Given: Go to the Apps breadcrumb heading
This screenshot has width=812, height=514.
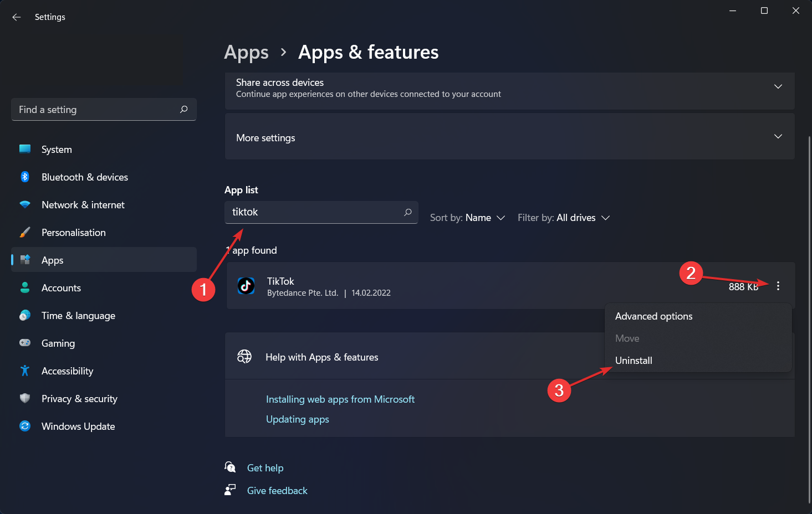Looking at the screenshot, I should (247, 52).
